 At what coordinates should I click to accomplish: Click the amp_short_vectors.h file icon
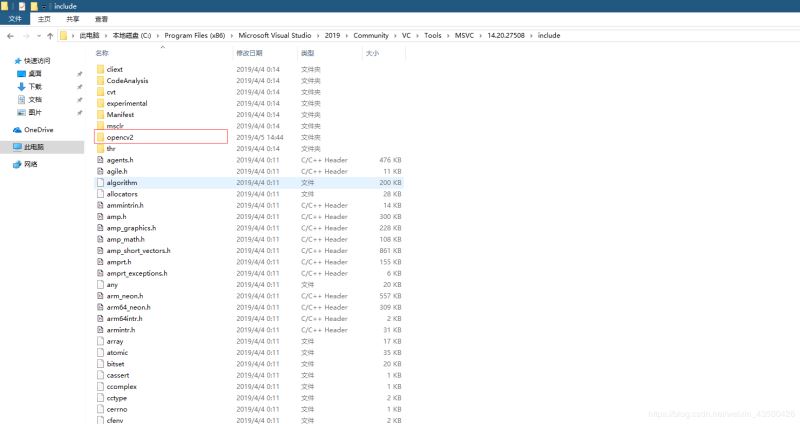[101, 251]
